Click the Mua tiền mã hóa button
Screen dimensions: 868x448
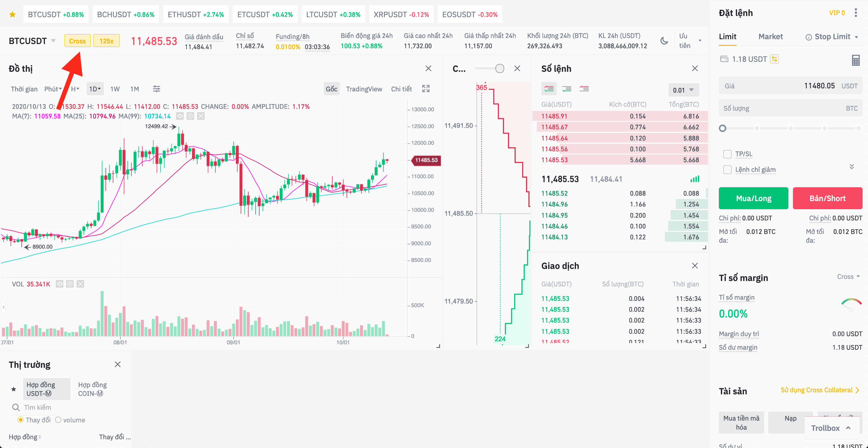pos(741,422)
